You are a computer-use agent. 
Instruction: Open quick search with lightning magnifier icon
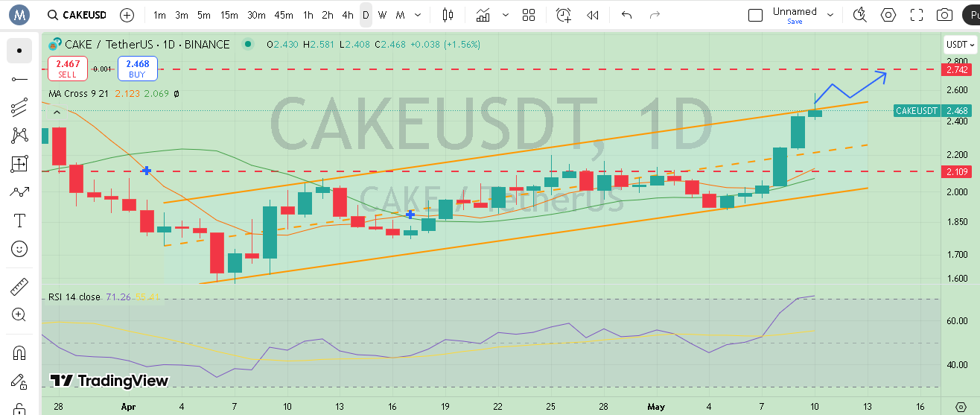(860, 15)
